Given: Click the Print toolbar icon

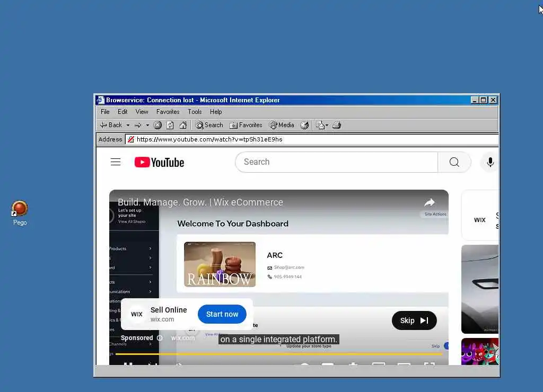Looking at the screenshot, I should point(337,125).
